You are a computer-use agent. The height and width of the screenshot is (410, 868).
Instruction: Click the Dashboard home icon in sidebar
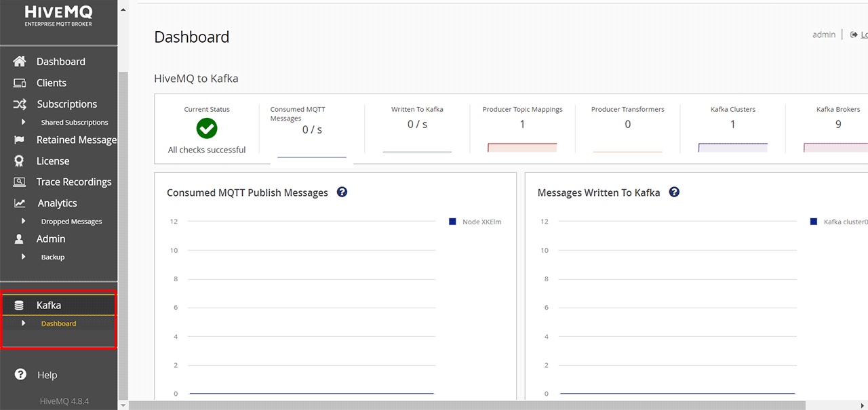pyautogui.click(x=20, y=61)
